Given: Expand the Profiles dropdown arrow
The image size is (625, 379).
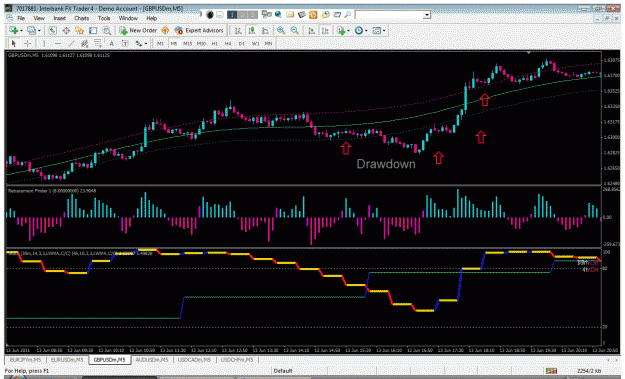Looking at the screenshot, I should point(39,31).
